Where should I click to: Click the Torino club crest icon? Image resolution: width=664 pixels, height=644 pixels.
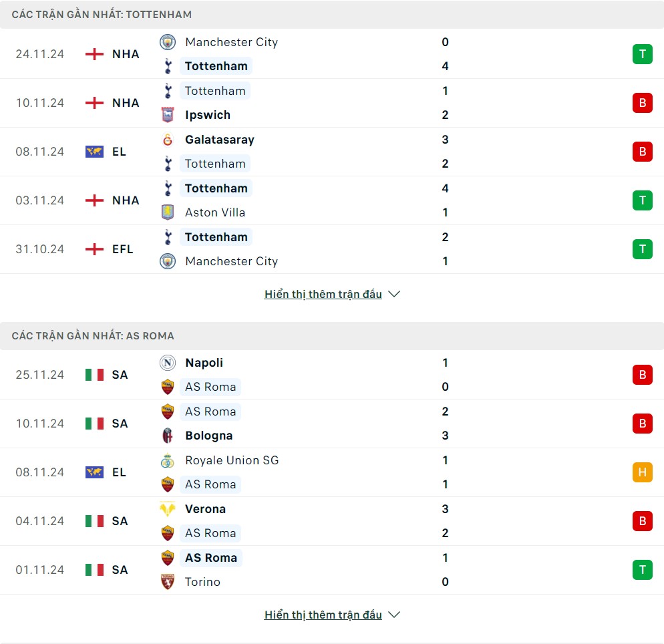click(x=168, y=582)
